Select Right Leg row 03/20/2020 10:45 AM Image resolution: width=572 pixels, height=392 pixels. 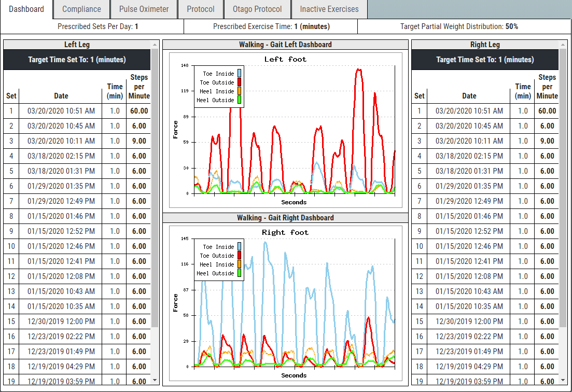click(x=485, y=126)
